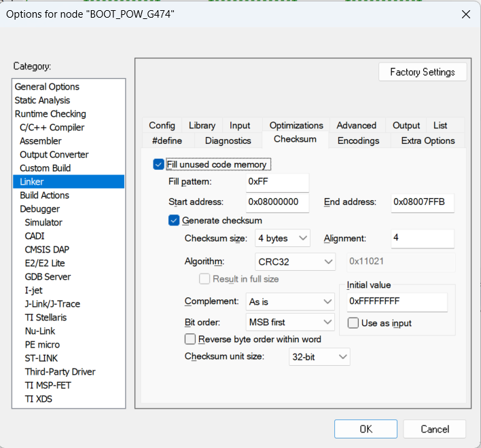
Task: Cancel the options dialog
Action: pos(435,429)
